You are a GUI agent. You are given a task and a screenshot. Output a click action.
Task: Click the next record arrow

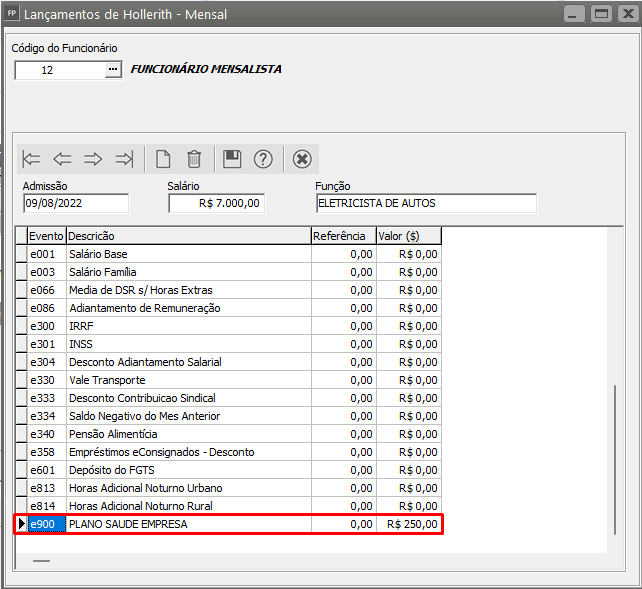(x=93, y=159)
